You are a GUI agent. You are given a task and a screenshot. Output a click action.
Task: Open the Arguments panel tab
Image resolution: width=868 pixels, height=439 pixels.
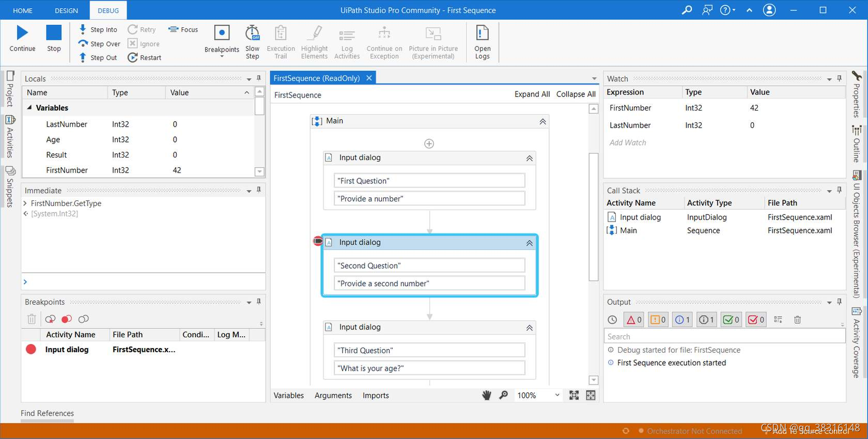coord(333,395)
